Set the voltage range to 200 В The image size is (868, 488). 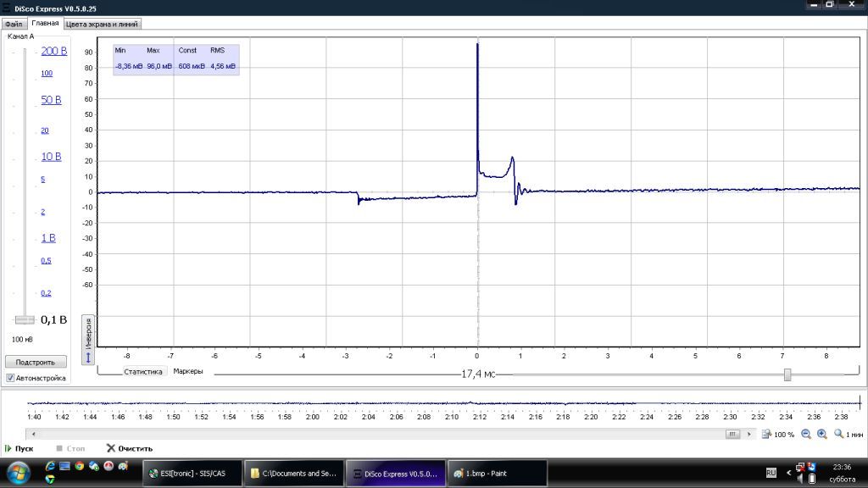tap(54, 51)
